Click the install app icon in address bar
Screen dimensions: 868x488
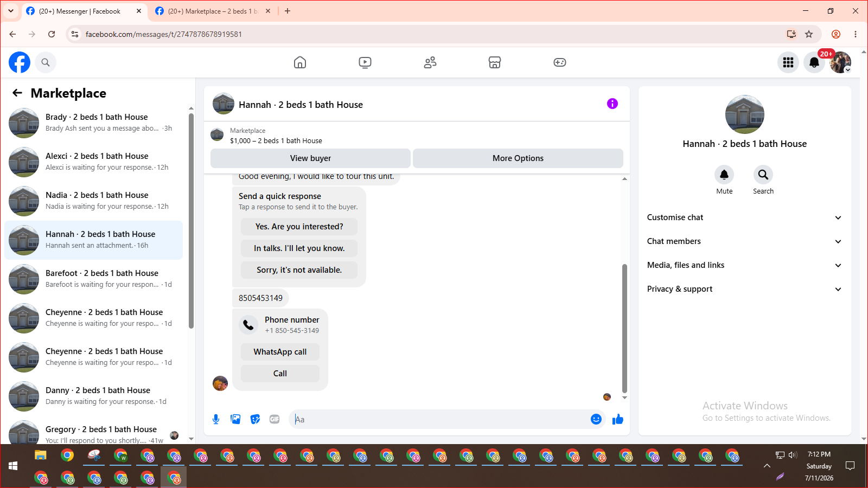click(x=792, y=34)
